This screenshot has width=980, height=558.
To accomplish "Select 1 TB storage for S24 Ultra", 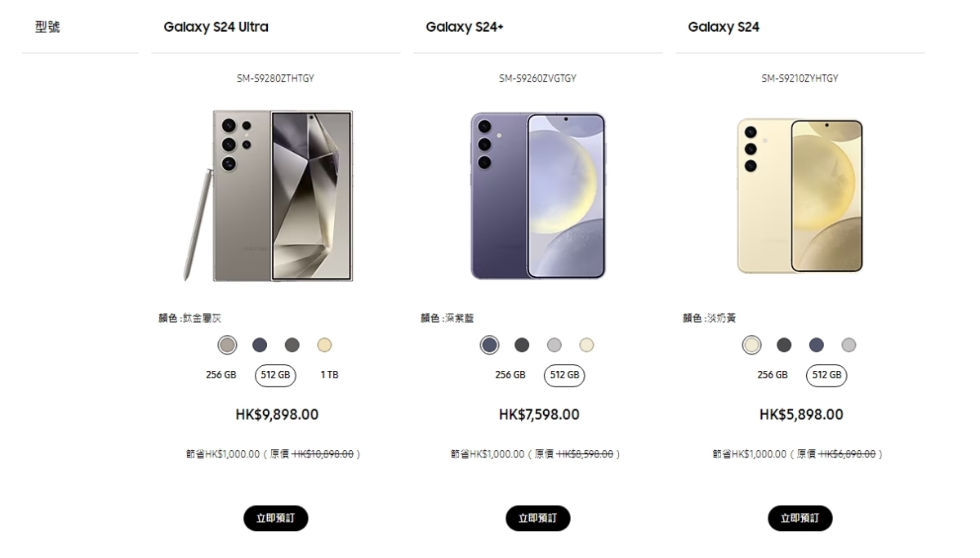I will tap(329, 375).
